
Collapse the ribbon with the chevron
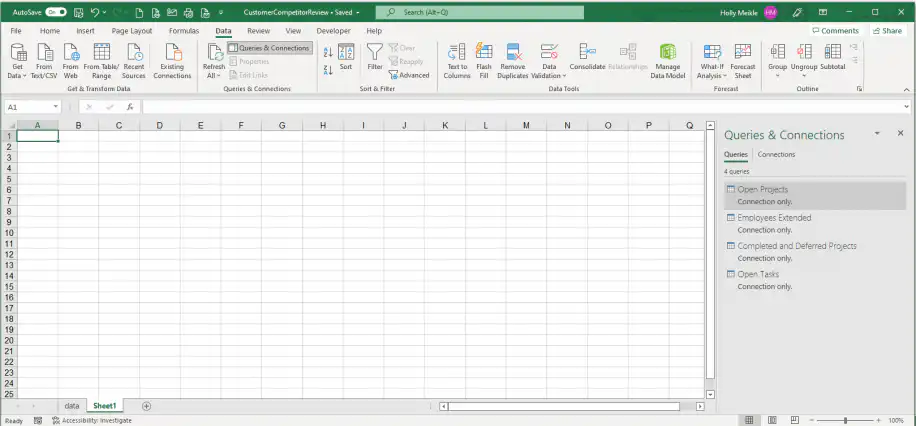(x=907, y=89)
